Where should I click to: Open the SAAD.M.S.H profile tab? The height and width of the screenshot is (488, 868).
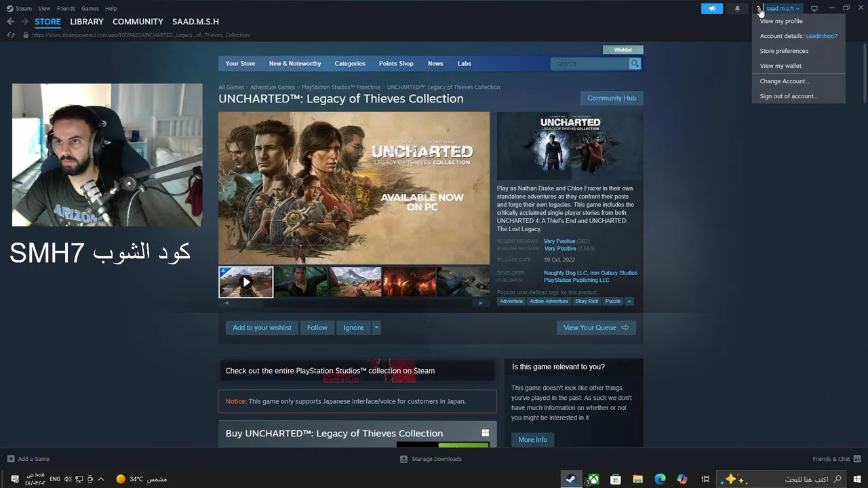tap(195, 22)
